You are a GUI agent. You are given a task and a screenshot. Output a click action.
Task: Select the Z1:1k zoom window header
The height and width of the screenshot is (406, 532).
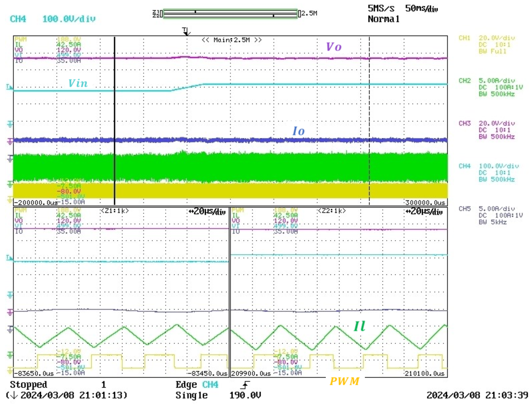115,211
